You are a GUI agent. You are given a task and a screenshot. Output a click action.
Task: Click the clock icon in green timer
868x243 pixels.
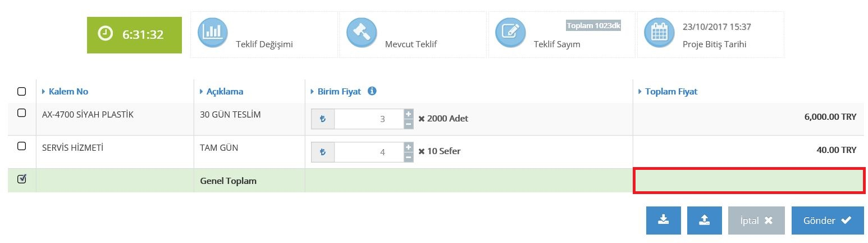click(x=105, y=34)
